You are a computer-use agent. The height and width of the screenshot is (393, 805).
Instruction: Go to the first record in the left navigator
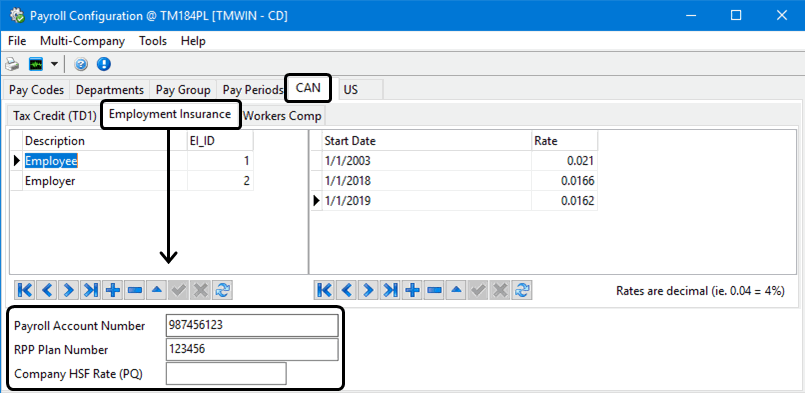(25, 290)
